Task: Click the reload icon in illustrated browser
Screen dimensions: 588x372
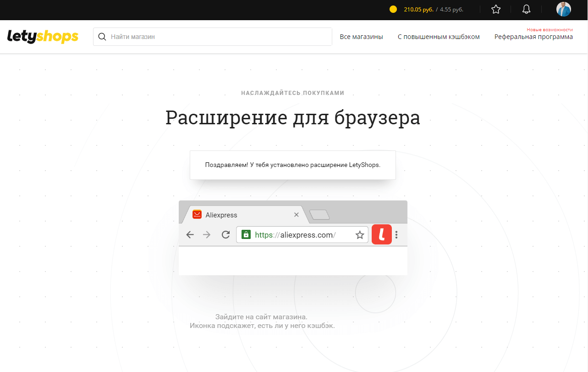Action: coord(225,235)
